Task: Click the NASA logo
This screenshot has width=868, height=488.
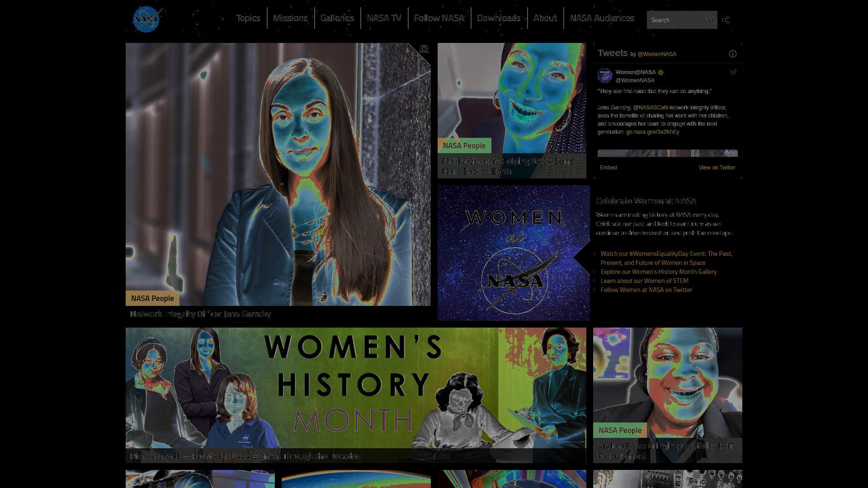Action: [147, 19]
